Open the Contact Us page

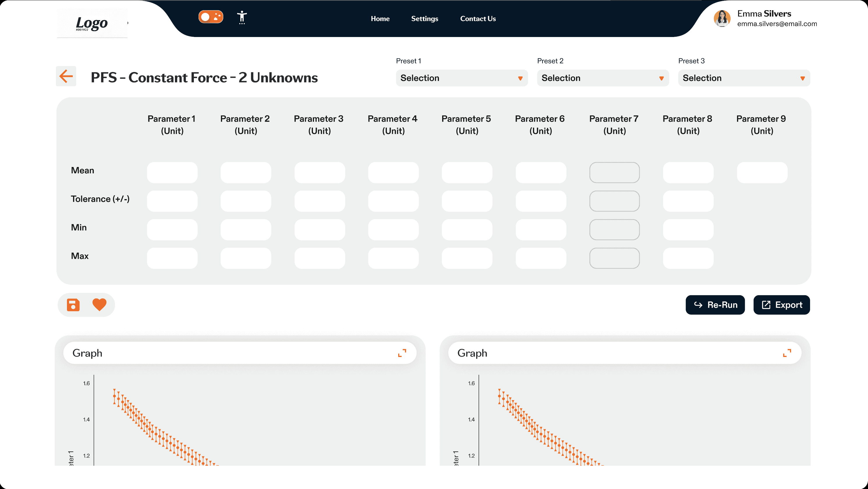[478, 19]
